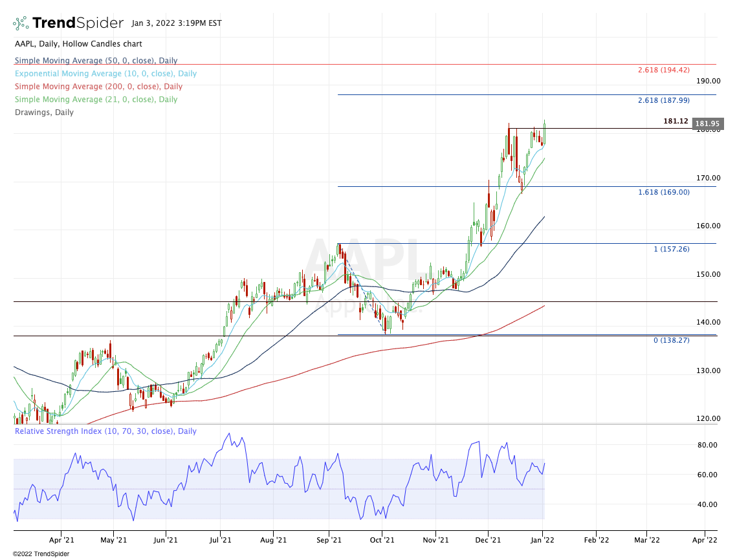This screenshot has width=737, height=560.
Task: Click the 120.00 price axis label
Action: pos(709,418)
